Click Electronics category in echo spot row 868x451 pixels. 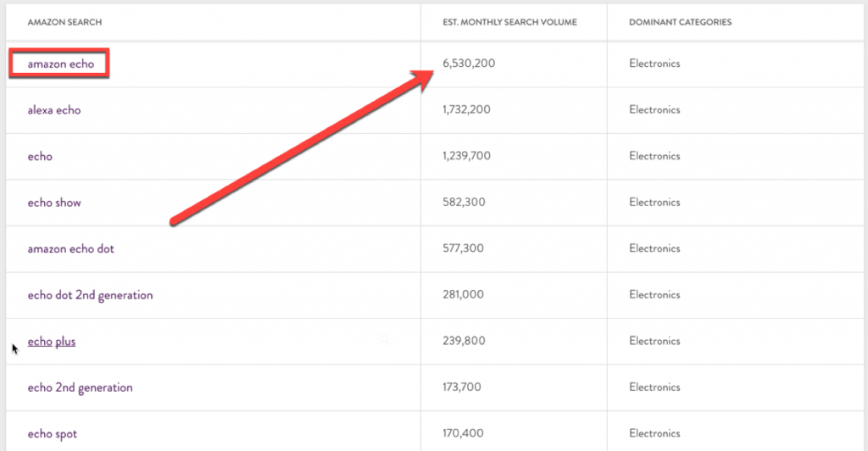(x=654, y=433)
